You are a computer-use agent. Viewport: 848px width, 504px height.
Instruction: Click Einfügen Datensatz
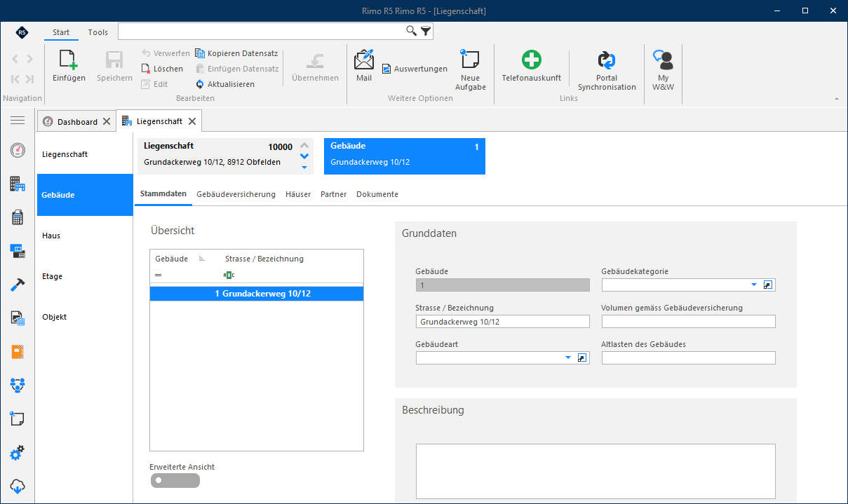tap(237, 69)
